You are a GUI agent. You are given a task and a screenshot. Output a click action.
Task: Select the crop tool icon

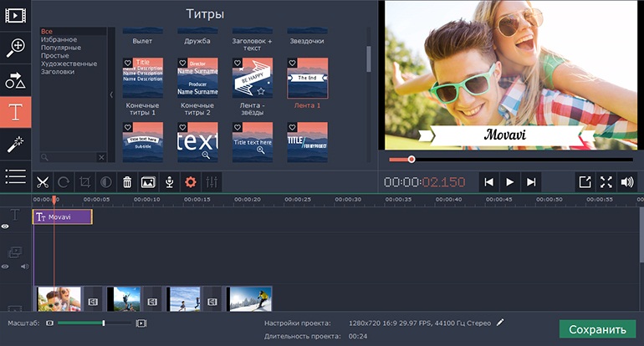tap(85, 182)
